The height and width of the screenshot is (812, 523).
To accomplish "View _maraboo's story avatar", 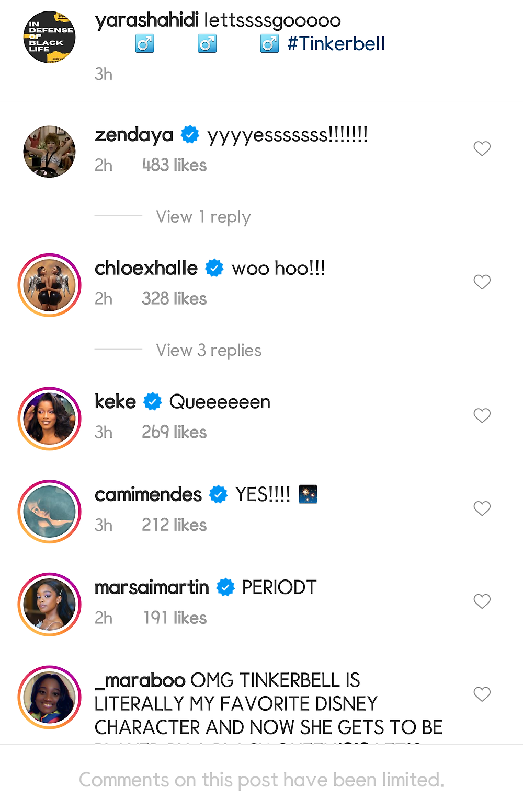I will pos(50,697).
